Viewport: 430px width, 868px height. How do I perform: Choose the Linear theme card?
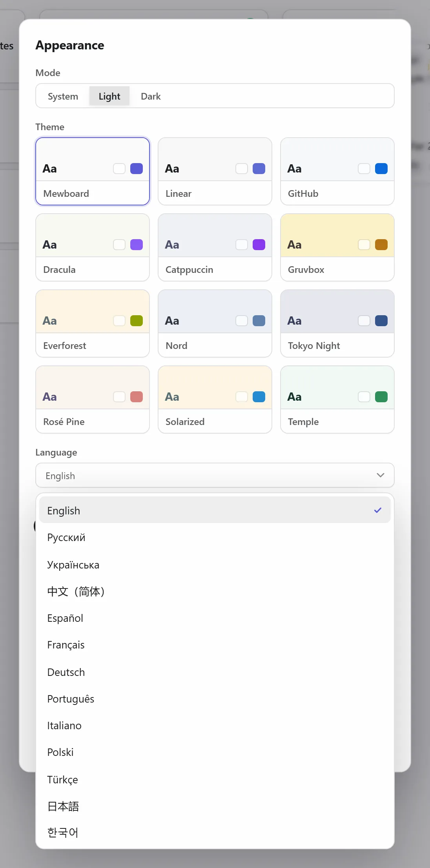point(215,171)
